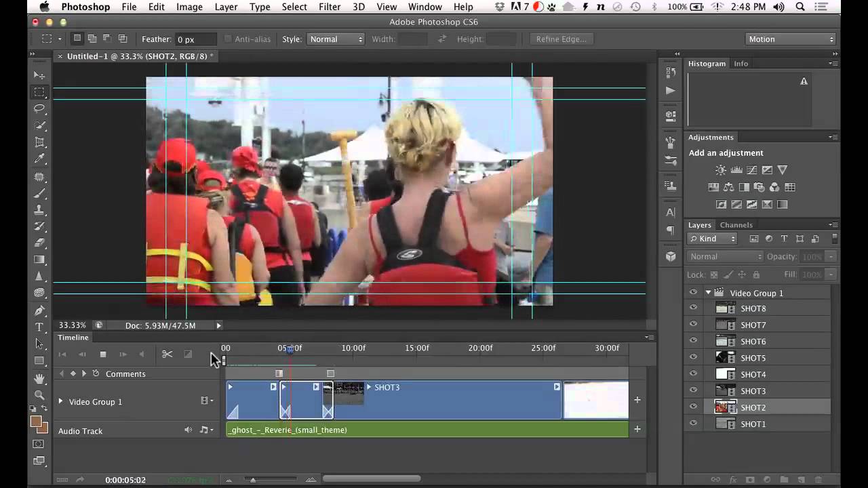868x488 pixels.
Task: Click the Brightness/Contrast adjustment icon
Action: coord(720,170)
